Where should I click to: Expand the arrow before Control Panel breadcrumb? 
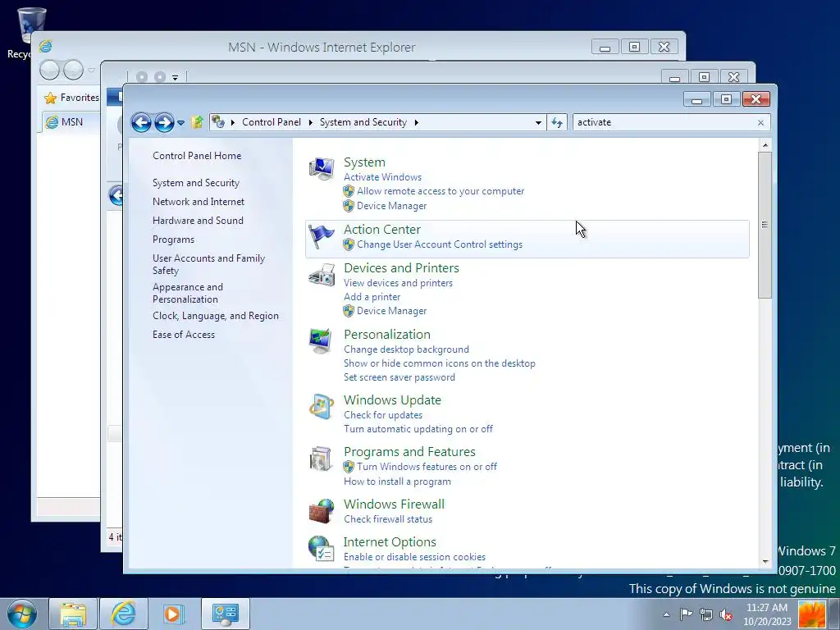tap(233, 123)
